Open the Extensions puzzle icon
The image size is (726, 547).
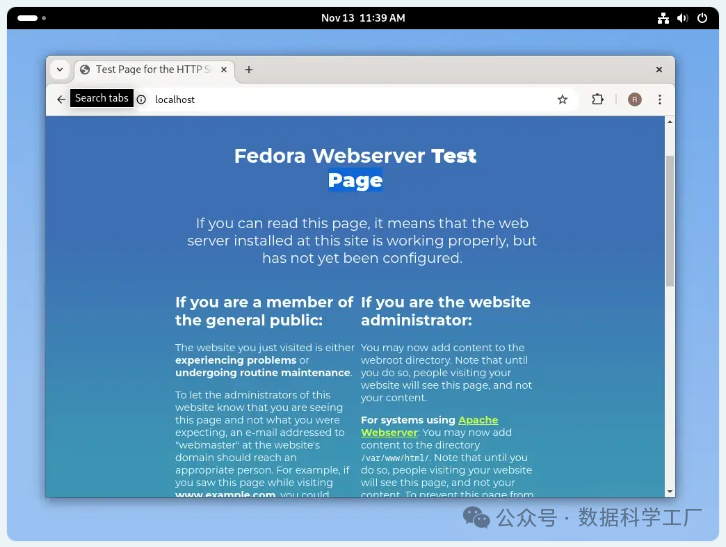(x=597, y=99)
